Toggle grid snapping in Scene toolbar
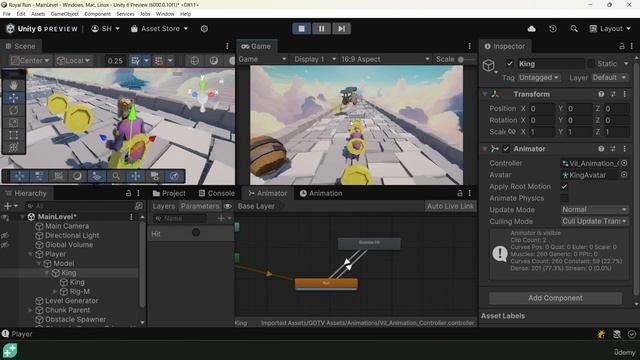 pyautogui.click(x=135, y=61)
